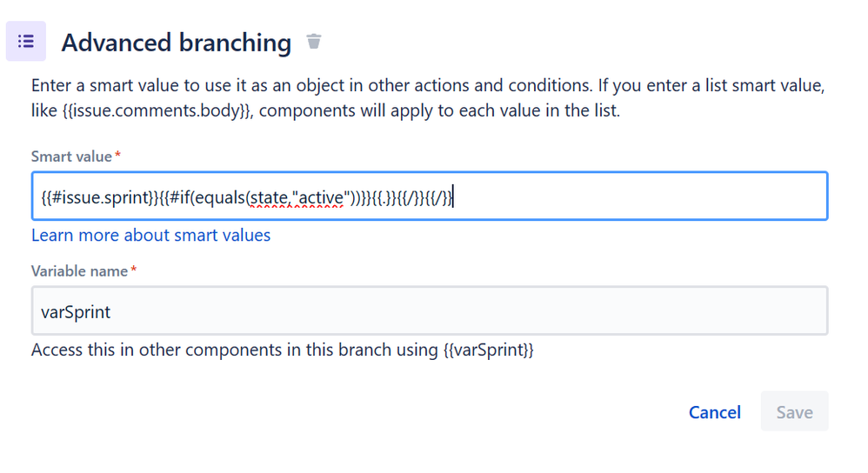Place cursor on underlined word state in expression
This screenshot has width=868, height=473.
(269, 197)
